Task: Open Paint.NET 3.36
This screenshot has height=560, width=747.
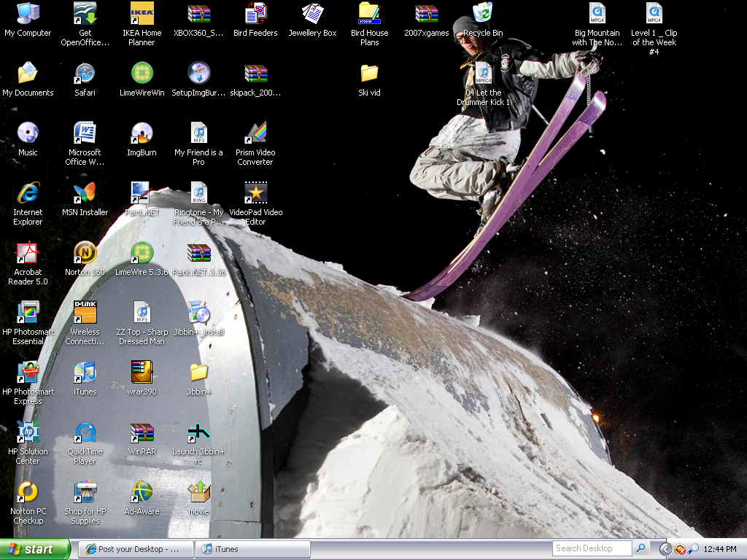Action: (198, 254)
